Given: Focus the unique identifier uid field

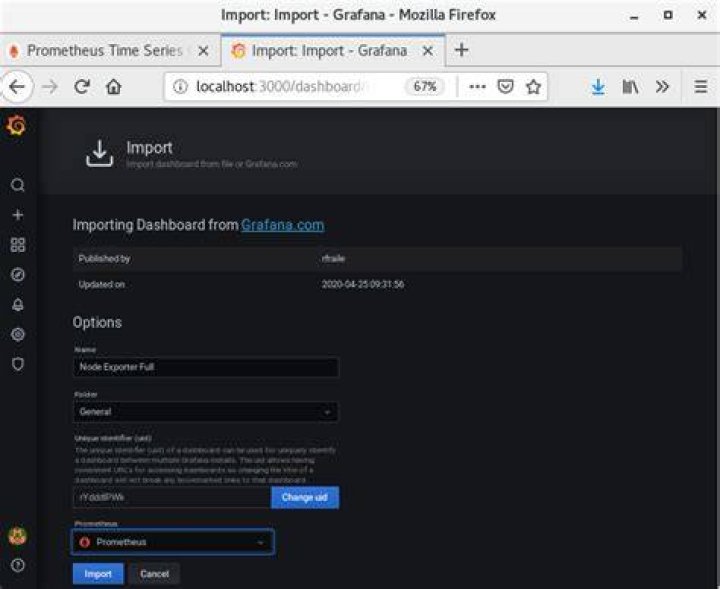Looking at the screenshot, I should point(172,497).
